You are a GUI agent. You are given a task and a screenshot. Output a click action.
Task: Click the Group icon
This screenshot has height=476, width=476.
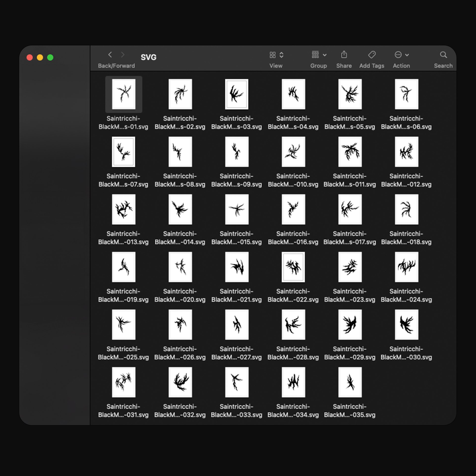[315, 55]
